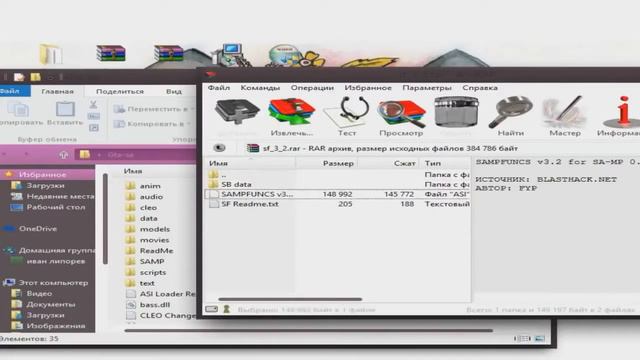640x360 pixels.
Task: Open WinRAR Избранное menu
Action: point(368,88)
